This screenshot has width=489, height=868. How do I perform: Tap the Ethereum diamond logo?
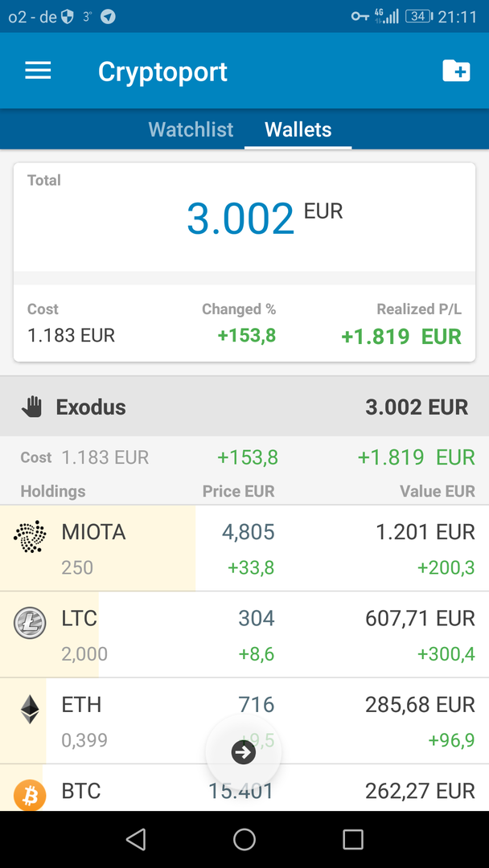click(x=31, y=710)
